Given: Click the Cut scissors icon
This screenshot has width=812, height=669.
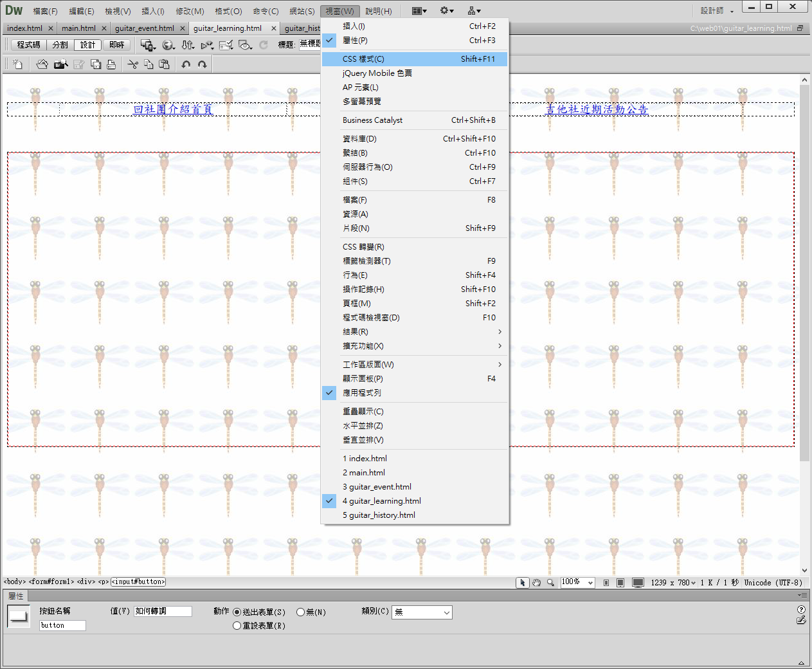Looking at the screenshot, I should tap(132, 64).
